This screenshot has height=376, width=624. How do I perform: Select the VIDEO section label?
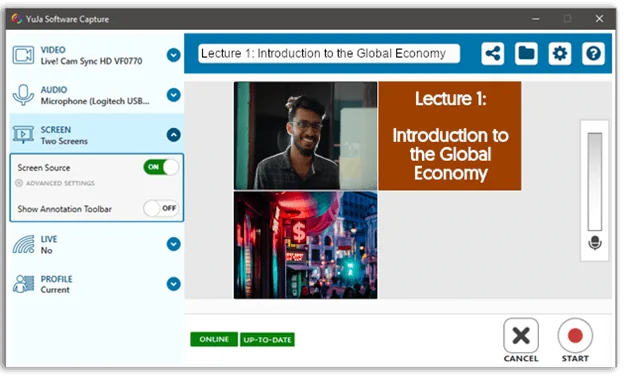pyautogui.click(x=53, y=50)
